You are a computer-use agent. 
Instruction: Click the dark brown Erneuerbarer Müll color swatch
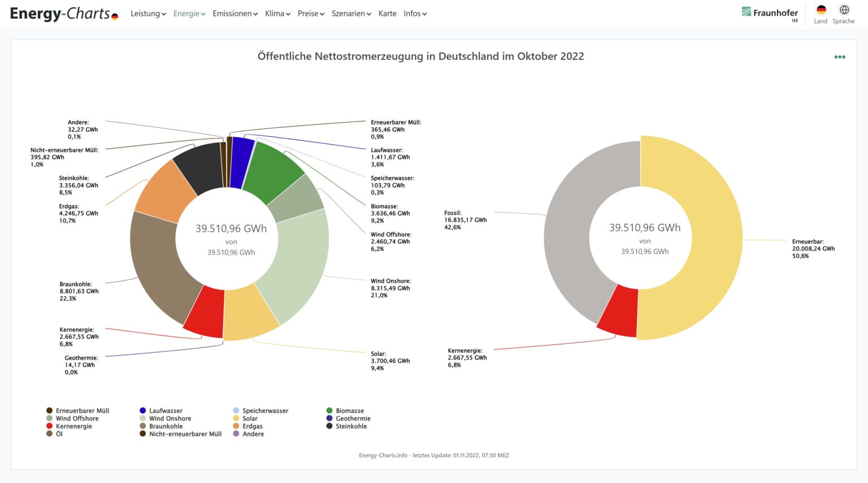click(x=49, y=410)
